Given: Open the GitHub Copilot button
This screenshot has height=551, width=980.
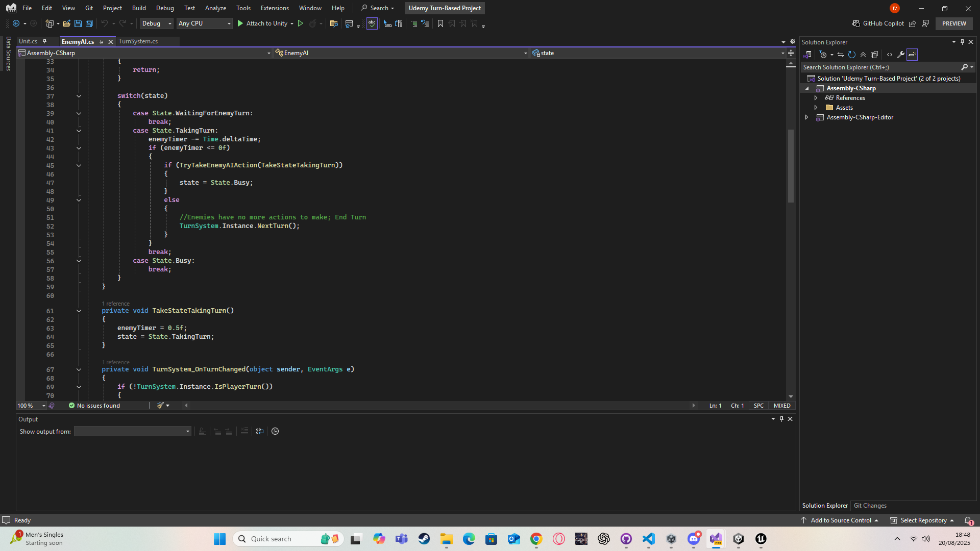Looking at the screenshot, I should click(x=878, y=23).
